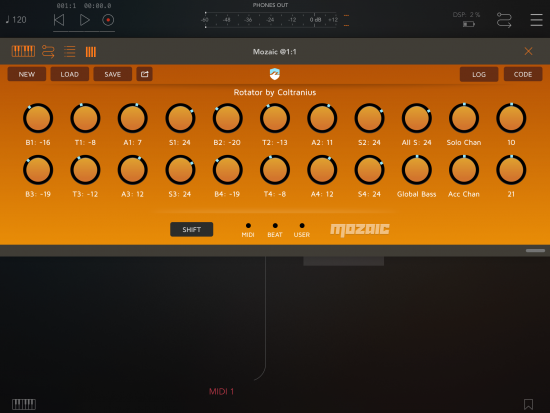
Task: Click the Rotator by Coltranius title
Action: [275, 92]
